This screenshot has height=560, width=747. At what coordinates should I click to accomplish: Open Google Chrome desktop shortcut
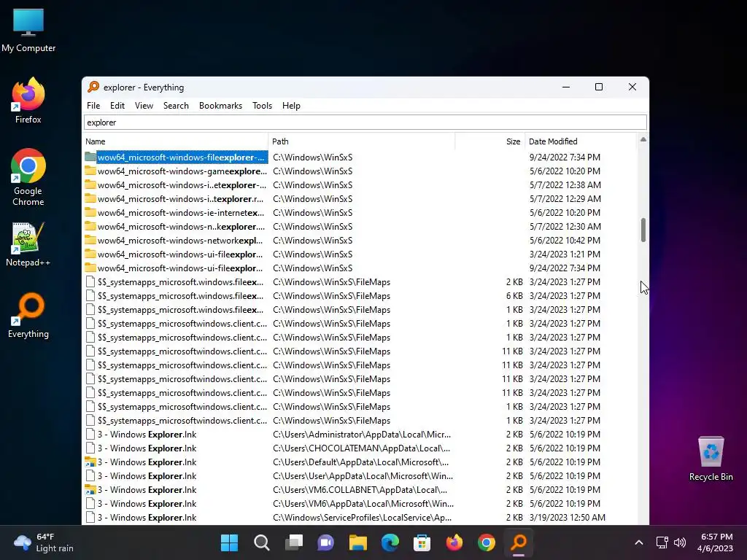tap(28, 177)
